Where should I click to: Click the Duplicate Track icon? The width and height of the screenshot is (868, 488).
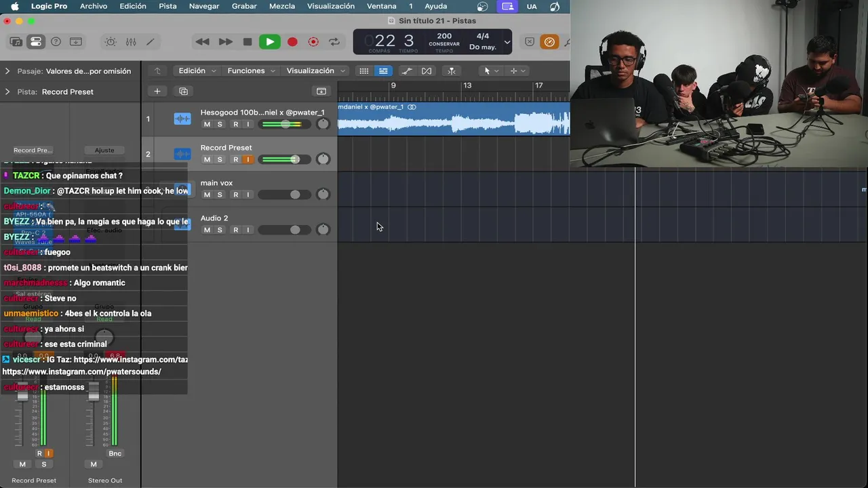[x=183, y=91]
